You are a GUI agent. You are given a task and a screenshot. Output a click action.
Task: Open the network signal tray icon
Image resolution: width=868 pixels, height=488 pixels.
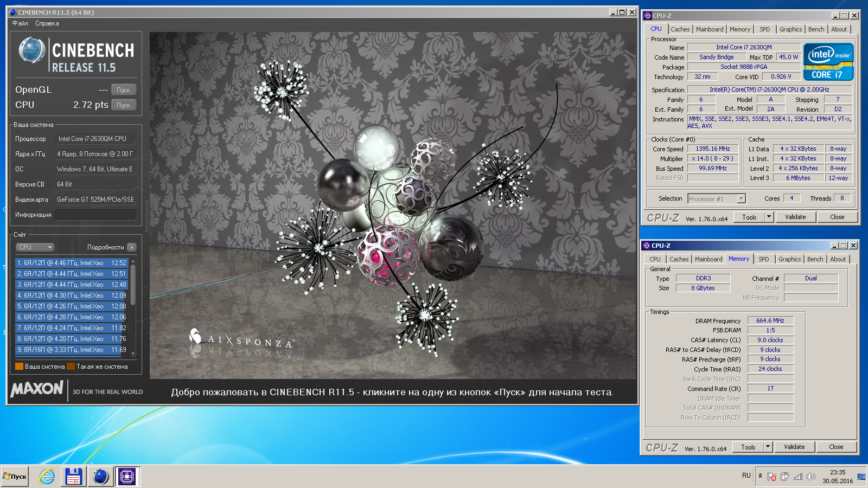coord(797,477)
